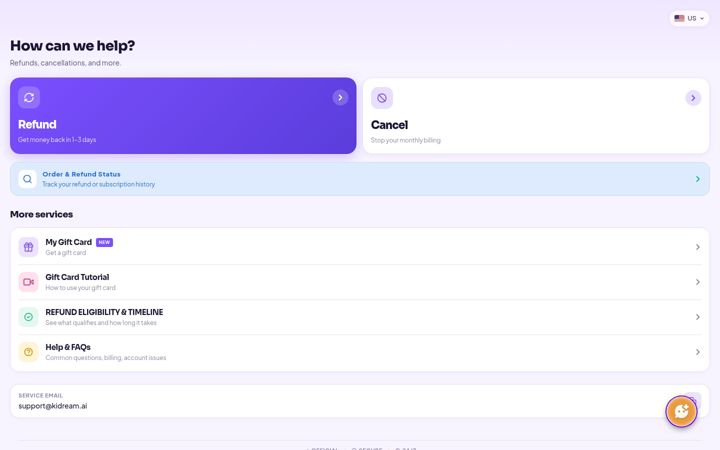Open Help & FAQs

[360, 352]
